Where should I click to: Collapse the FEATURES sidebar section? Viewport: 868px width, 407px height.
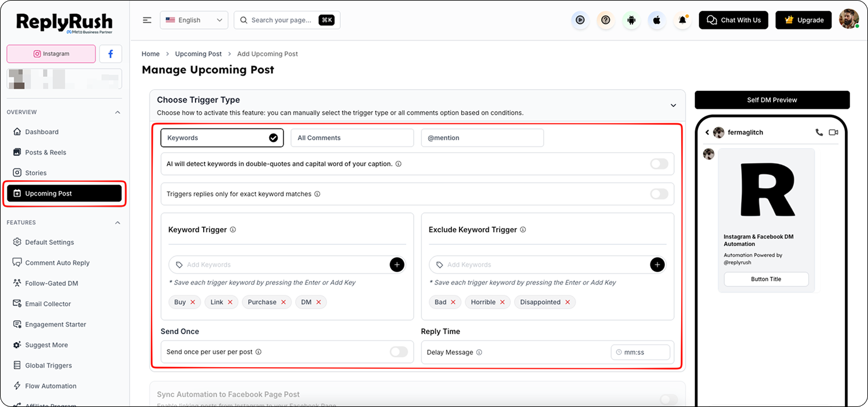pyautogui.click(x=118, y=223)
